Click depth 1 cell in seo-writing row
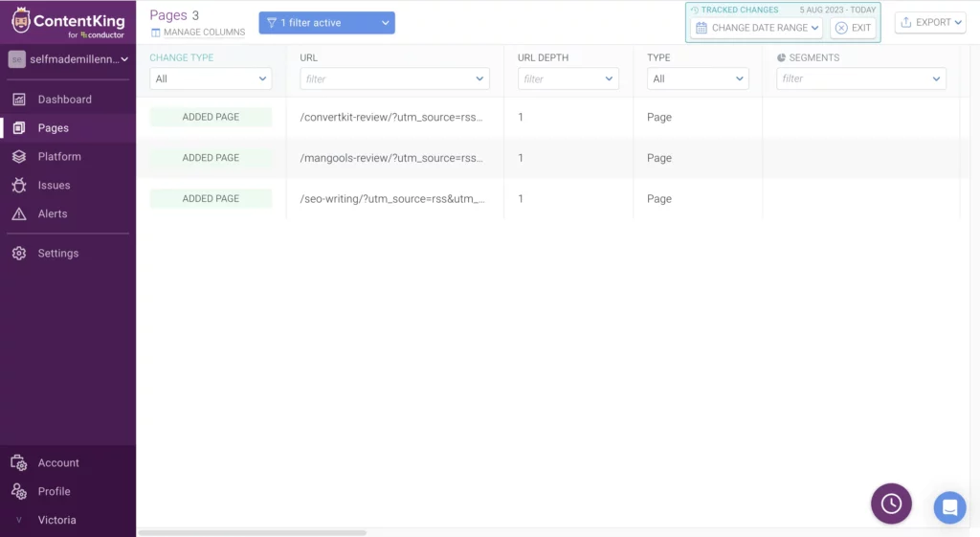The image size is (980, 537). (x=521, y=199)
